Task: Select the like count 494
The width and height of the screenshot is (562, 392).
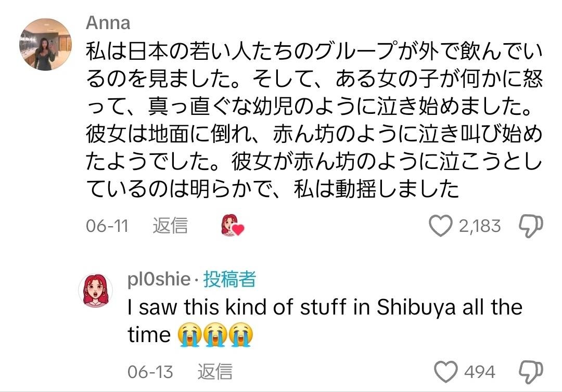Action: click(479, 372)
